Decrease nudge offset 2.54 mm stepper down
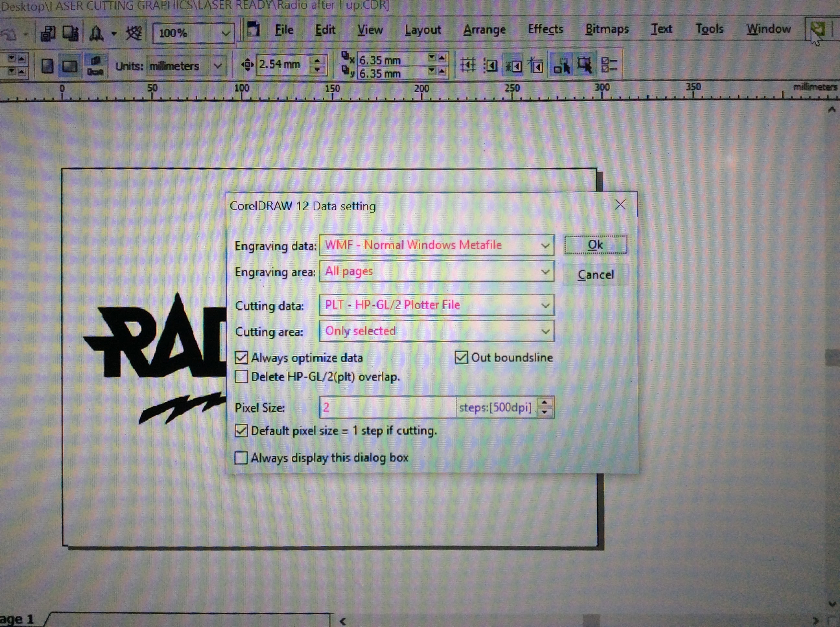Viewport: 840px width, 627px height. [317, 69]
